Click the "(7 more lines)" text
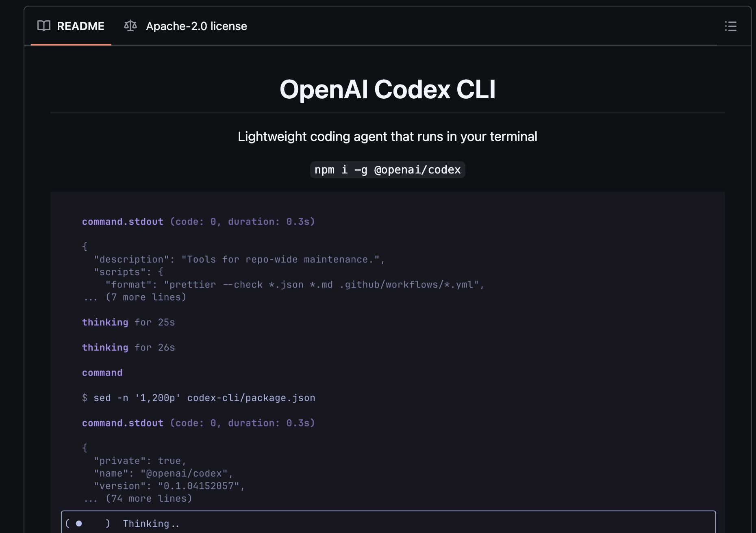 [146, 297]
